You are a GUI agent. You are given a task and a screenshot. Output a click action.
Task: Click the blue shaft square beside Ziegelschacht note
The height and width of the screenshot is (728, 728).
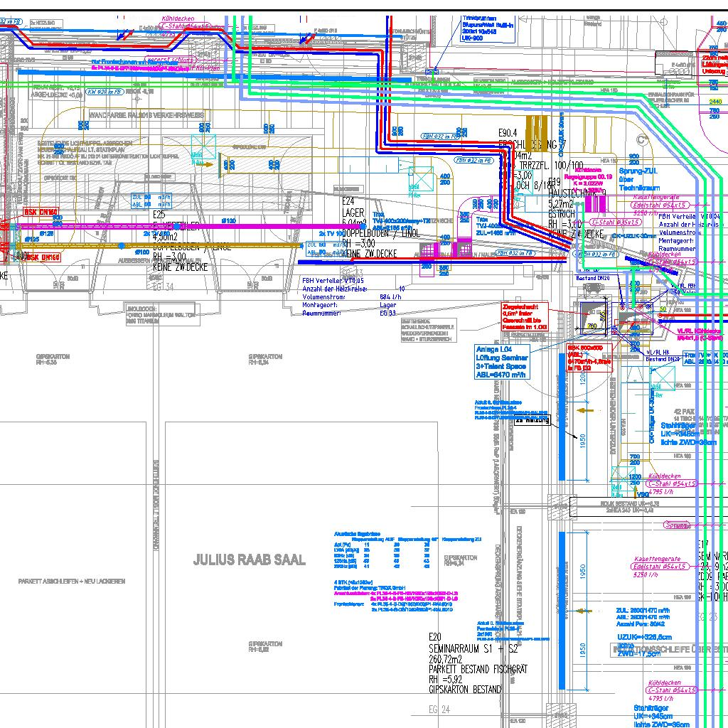pos(594,318)
